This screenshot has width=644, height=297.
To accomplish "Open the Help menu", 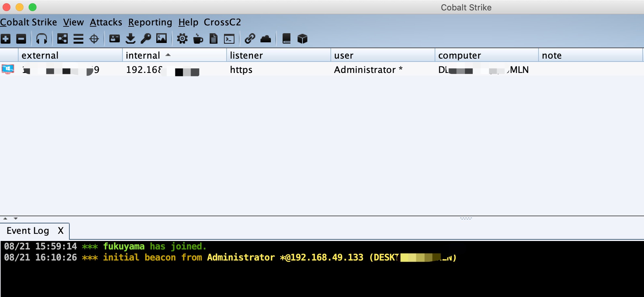I will [188, 22].
